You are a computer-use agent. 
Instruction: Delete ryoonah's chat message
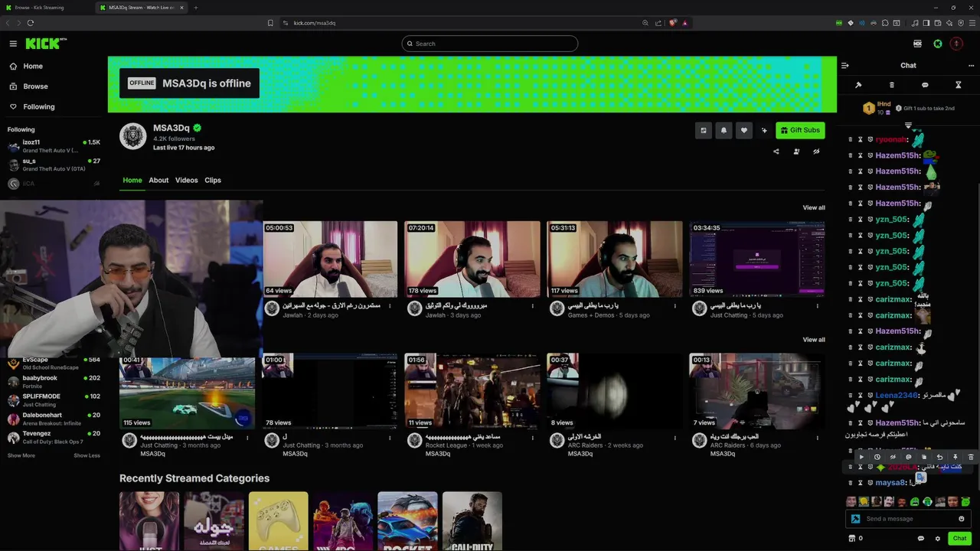(851, 139)
